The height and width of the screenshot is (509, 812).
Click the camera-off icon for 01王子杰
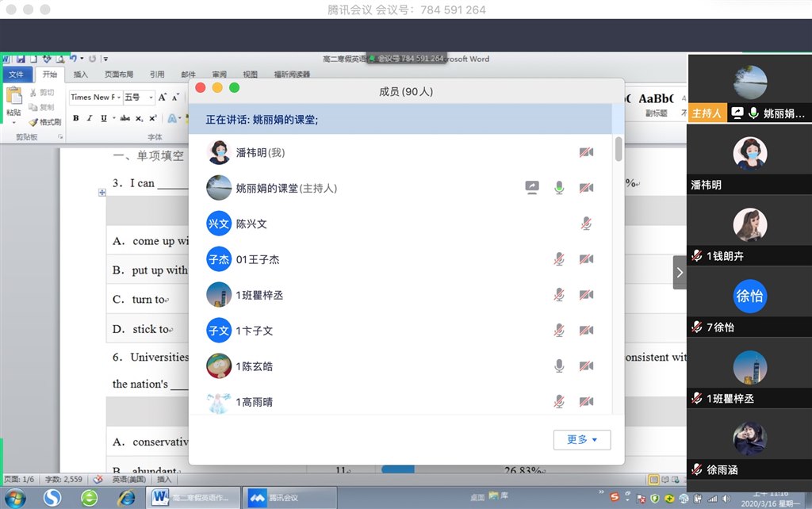[586, 259]
